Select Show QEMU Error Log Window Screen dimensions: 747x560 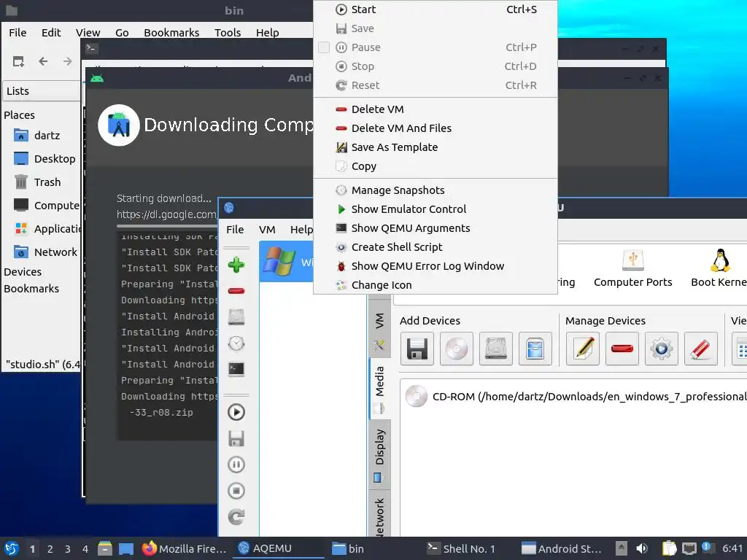pos(436,266)
